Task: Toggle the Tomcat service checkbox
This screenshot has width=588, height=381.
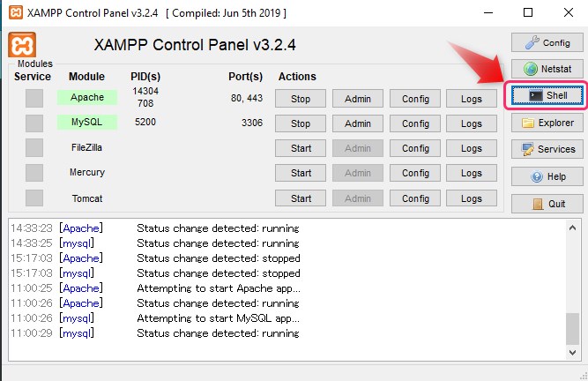Action: pyautogui.click(x=34, y=198)
